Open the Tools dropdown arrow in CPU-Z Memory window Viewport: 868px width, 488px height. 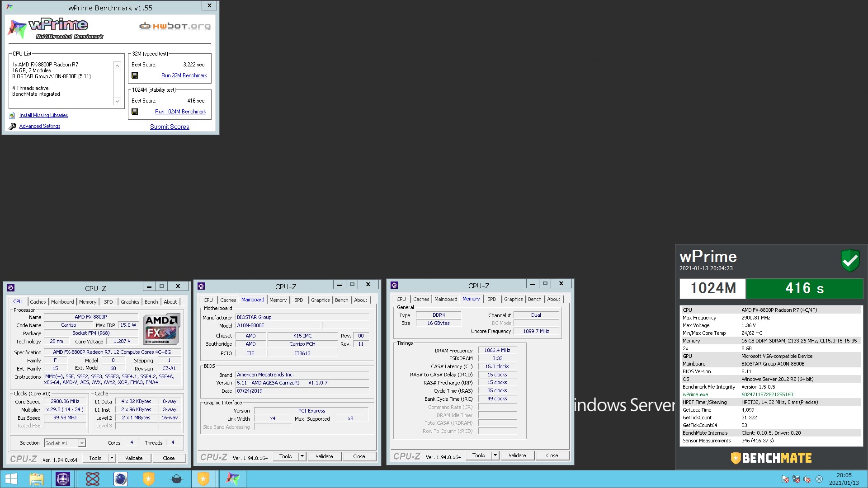click(x=495, y=455)
